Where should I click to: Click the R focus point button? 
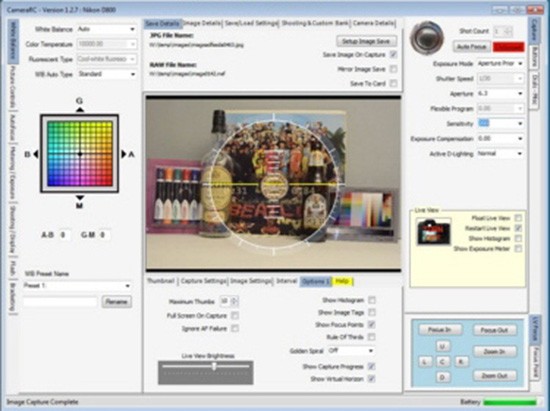(x=461, y=362)
